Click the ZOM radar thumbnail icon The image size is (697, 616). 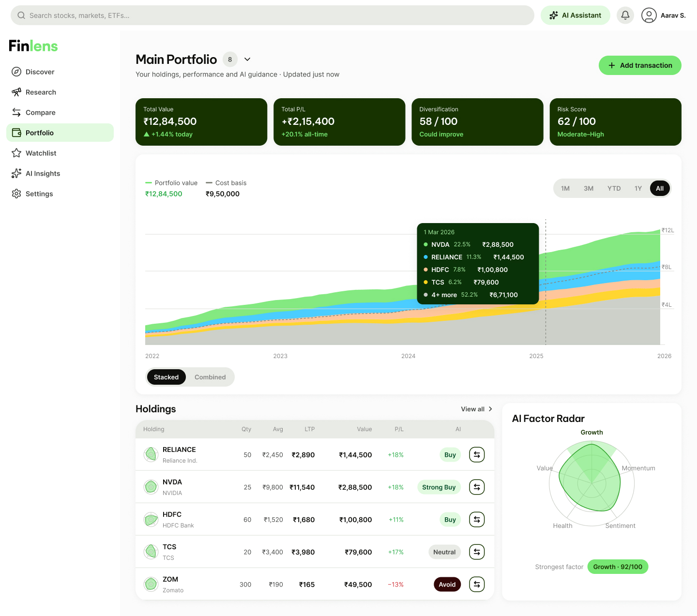(x=151, y=584)
